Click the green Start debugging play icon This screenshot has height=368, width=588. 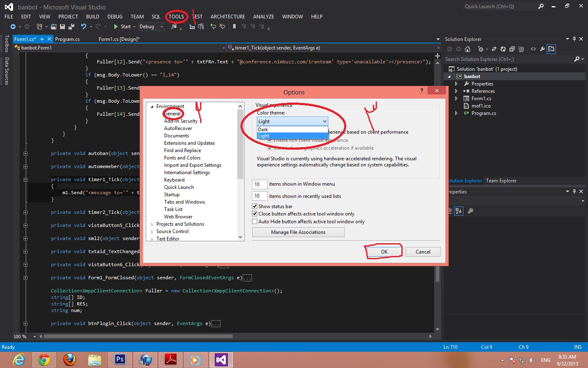pyautogui.click(x=116, y=27)
